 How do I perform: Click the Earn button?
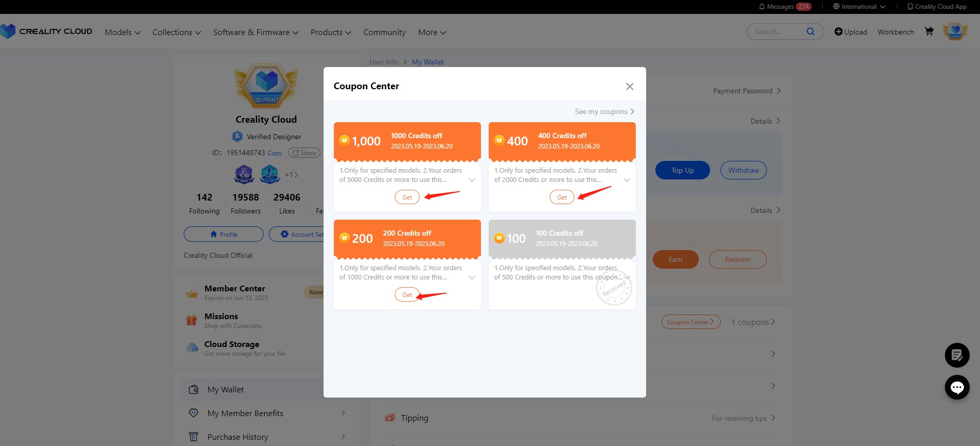676,259
